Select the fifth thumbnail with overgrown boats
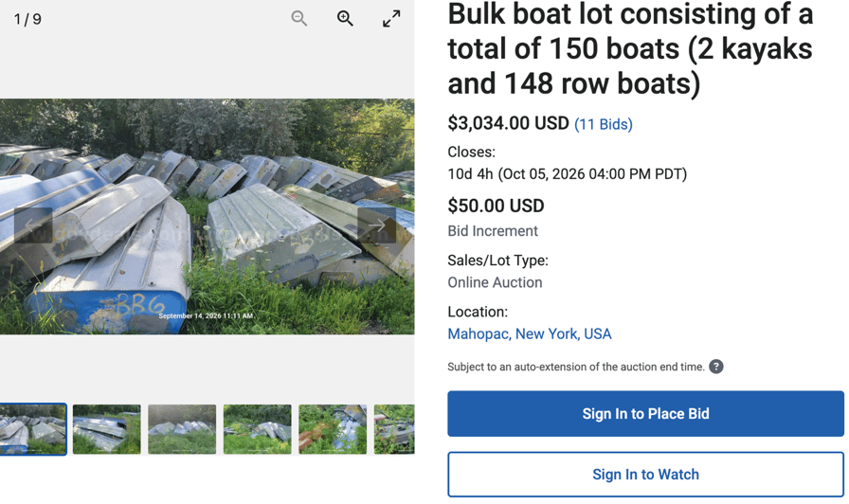Image resolution: width=849 pixels, height=504 pixels. tap(333, 429)
